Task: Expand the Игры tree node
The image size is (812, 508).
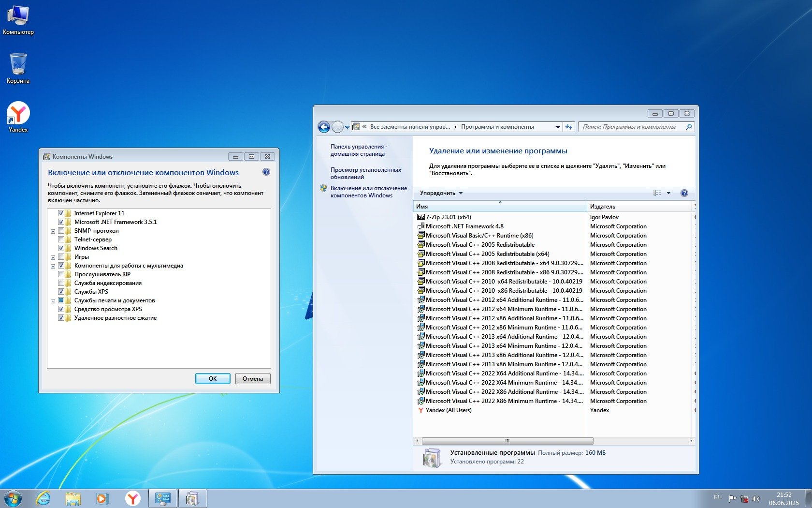Action: click(x=53, y=257)
